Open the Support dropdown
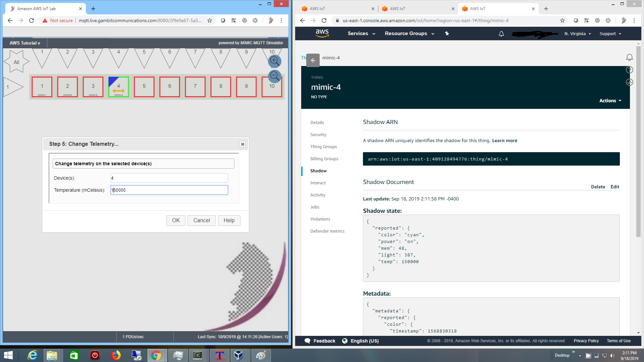 click(x=610, y=34)
